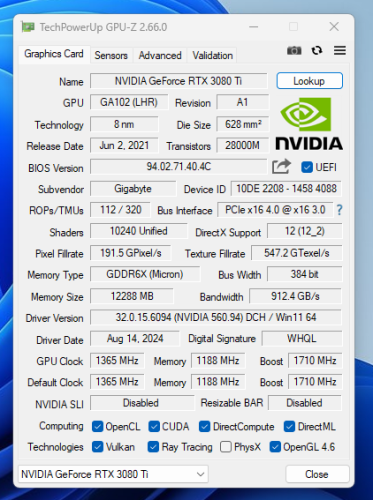373x500 pixels.
Task: Click the BIOS share/export arrow icon
Action: 281,167
